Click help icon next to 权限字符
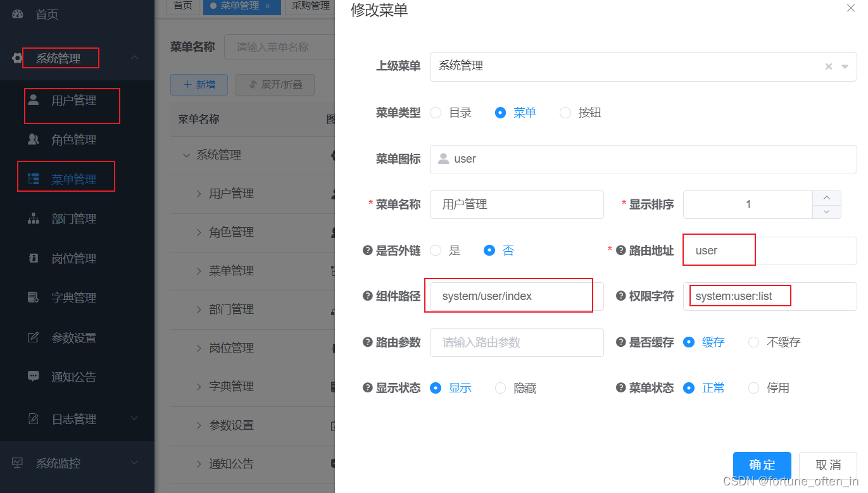 coord(620,296)
